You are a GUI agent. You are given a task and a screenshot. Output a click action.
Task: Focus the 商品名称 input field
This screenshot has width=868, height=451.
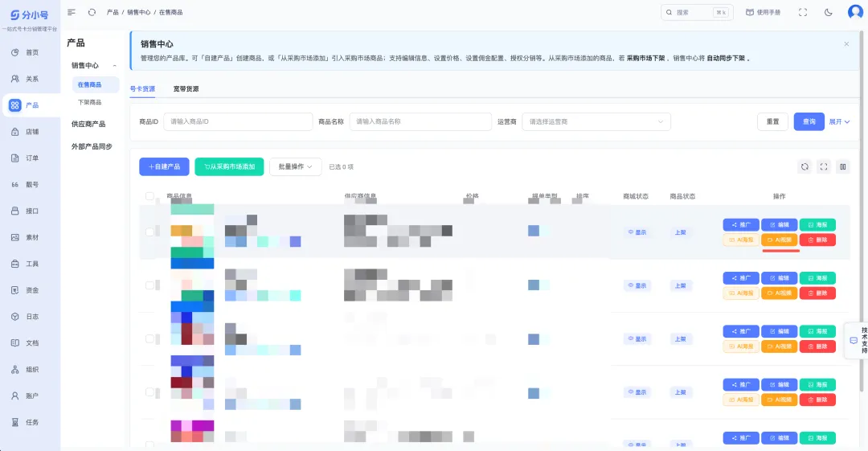coord(420,121)
